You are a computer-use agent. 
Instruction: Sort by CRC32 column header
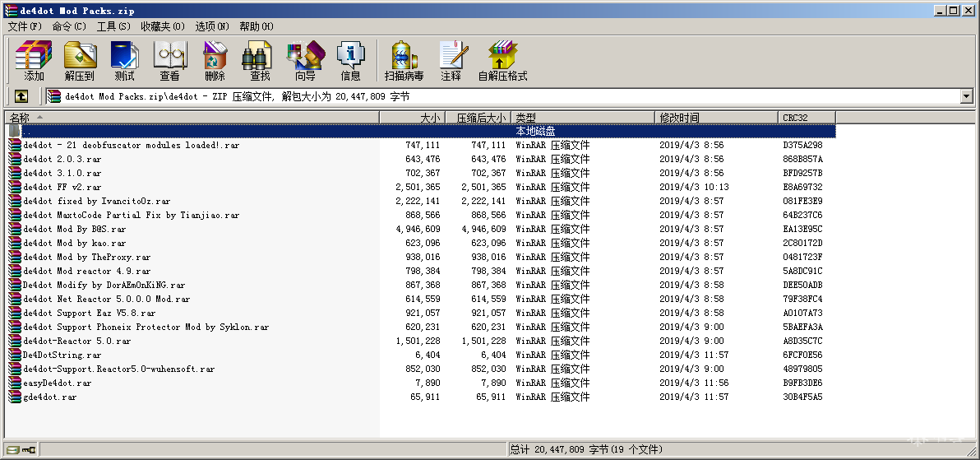807,118
